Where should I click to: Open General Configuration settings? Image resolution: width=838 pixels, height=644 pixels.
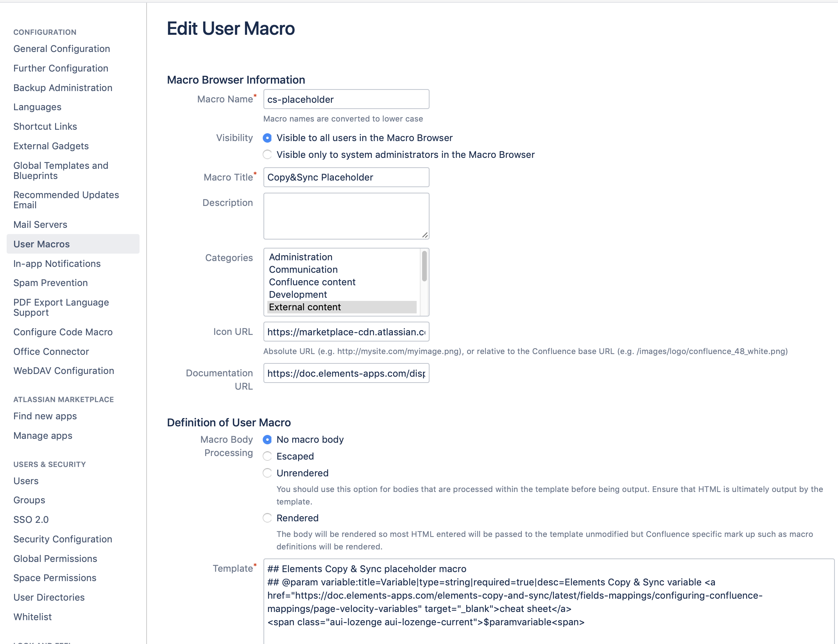61,48
